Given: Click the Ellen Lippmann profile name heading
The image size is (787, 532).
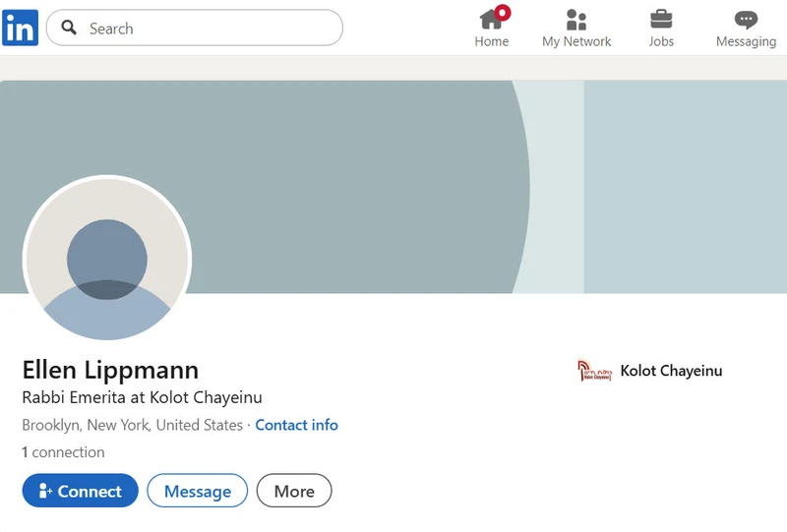Looking at the screenshot, I should [x=110, y=370].
